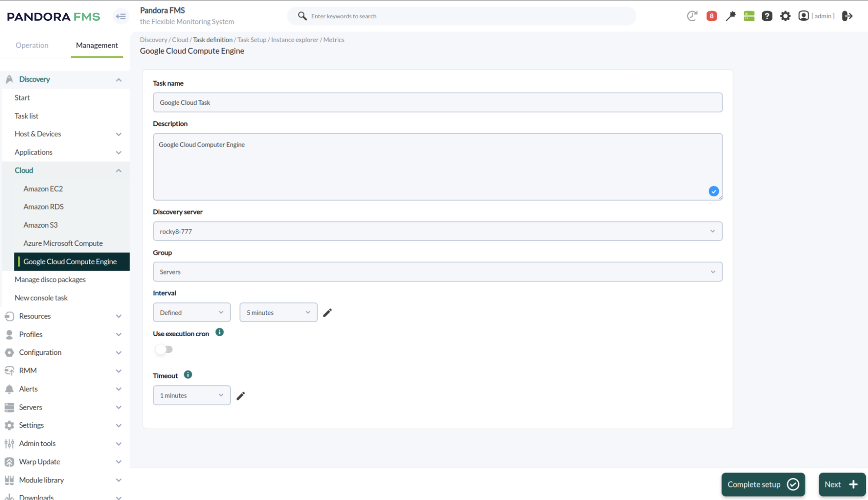Toggle Use execution cron switch
Screen dimensions: 868x500
coord(164,349)
